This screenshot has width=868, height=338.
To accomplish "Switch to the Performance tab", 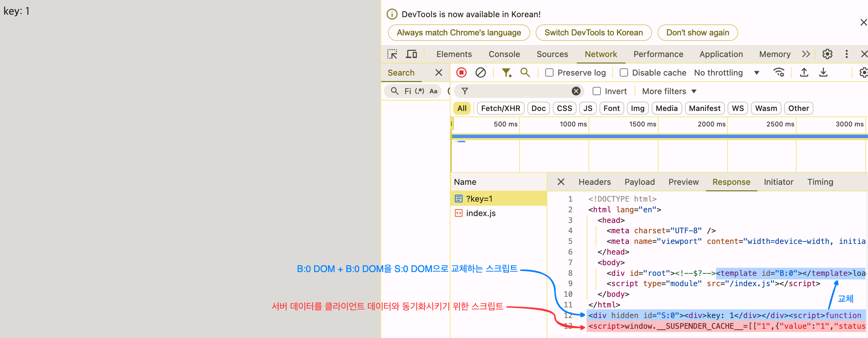I will coord(658,54).
